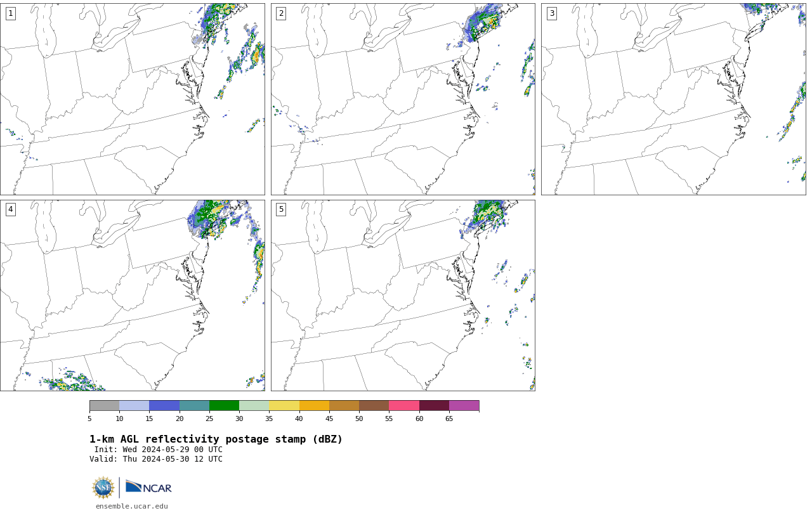Select the yellow 35-40 dBZ swatch
This screenshot has height=513, width=812.
[x=284, y=406]
